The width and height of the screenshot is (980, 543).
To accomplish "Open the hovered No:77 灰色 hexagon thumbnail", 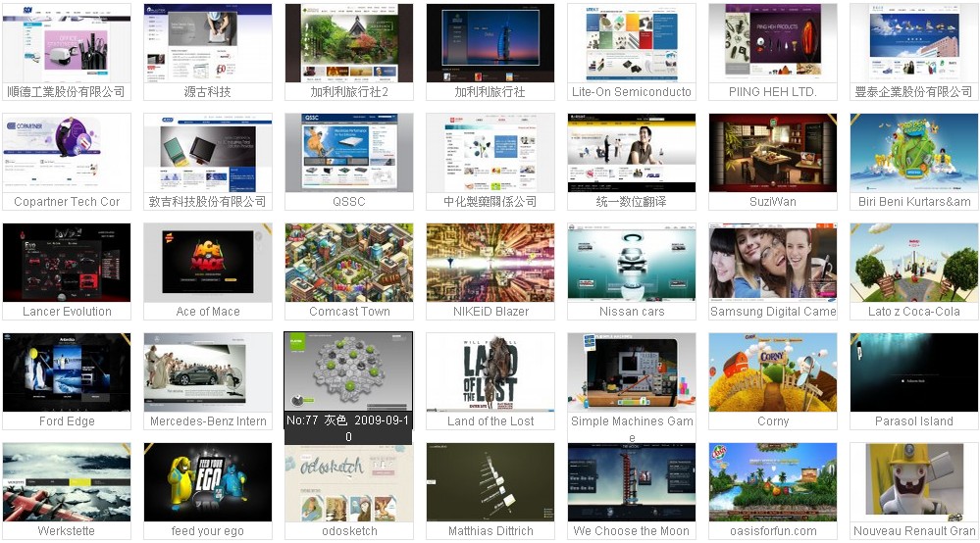I will click(x=349, y=372).
